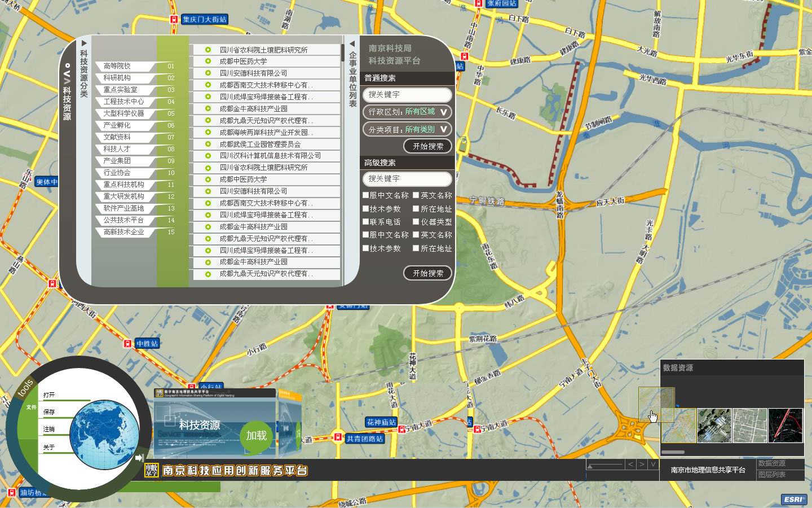Click the green 加载 button
812x508 pixels.
click(256, 436)
